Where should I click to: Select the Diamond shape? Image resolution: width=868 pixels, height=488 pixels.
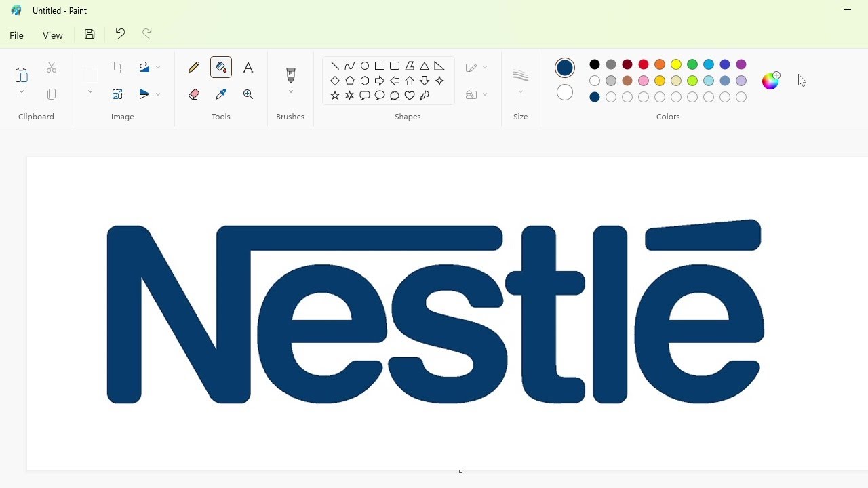point(335,81)
